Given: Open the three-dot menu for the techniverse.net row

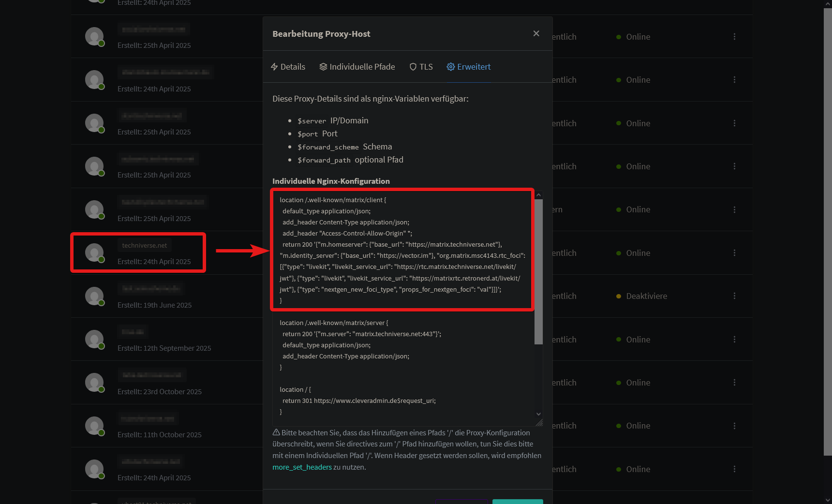Looking at the screenshot, I should click(x=734, y=253).
